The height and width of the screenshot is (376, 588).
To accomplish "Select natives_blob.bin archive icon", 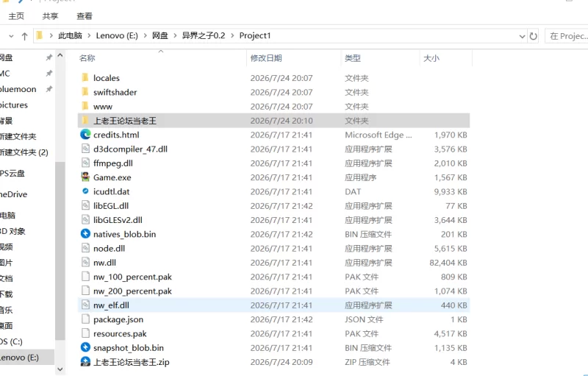I will coord(85,234).
